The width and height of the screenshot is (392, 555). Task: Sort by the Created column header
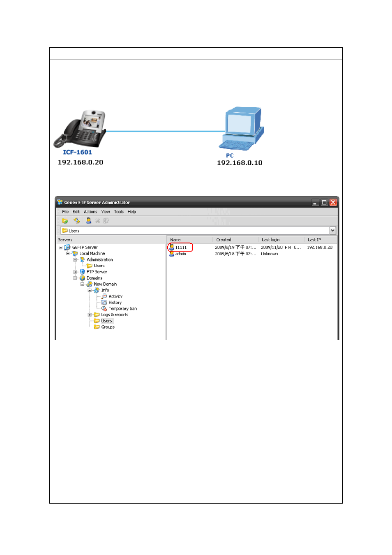224,240
